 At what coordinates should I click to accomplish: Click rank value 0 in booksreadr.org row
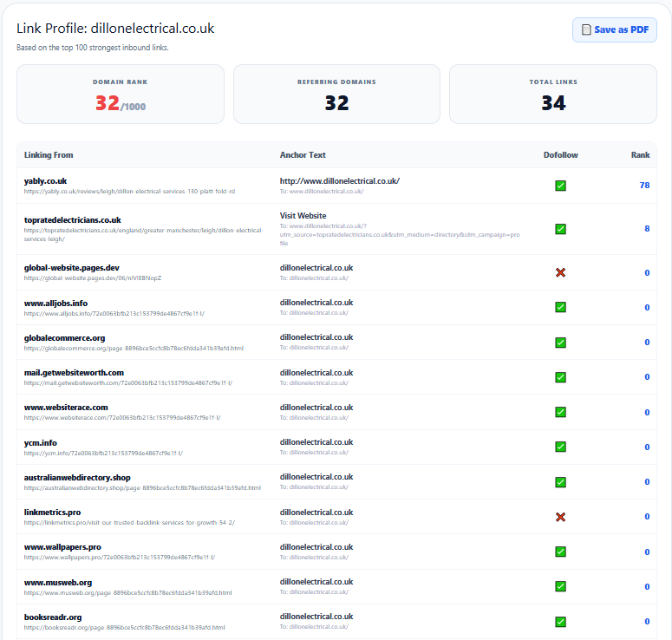(x=647, y=621)
